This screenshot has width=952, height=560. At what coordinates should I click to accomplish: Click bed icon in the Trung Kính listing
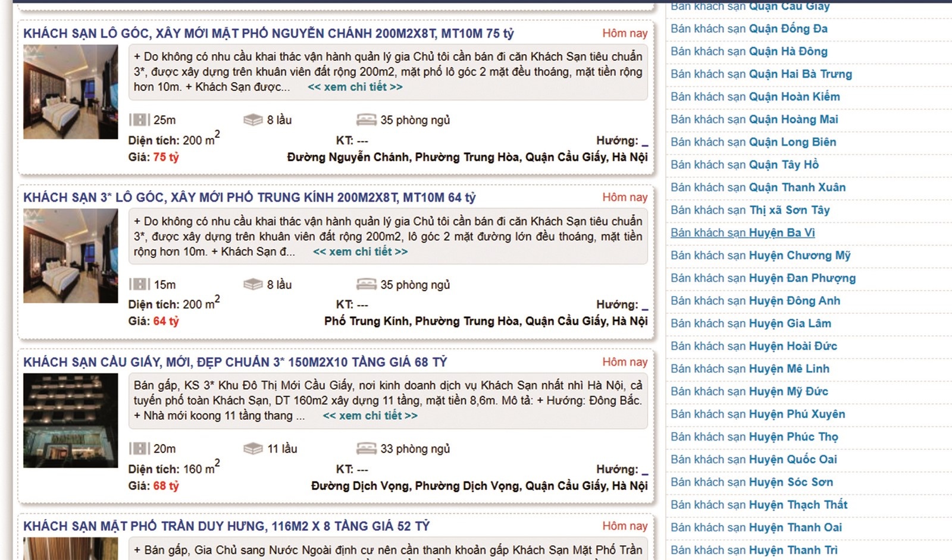tap(366, 285)
